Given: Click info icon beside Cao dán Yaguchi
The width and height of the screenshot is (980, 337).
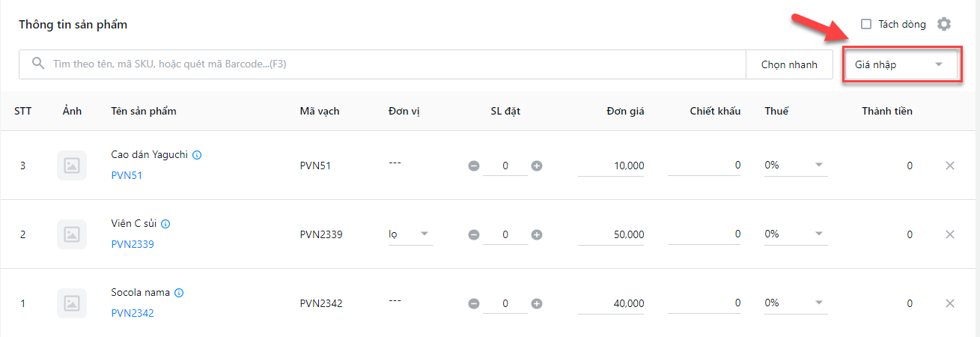Looking at the screenshot, I should tap(197, 155).
